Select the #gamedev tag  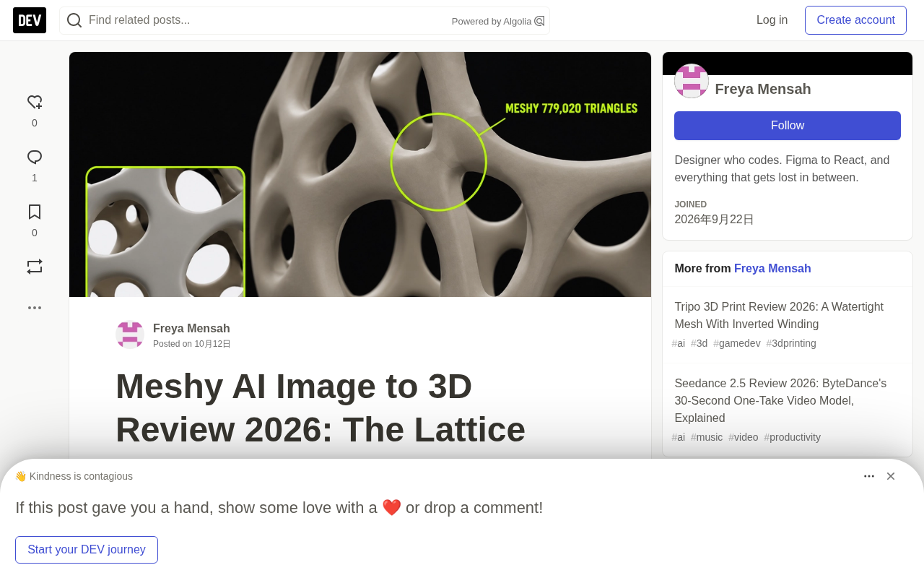coord(736,343)
